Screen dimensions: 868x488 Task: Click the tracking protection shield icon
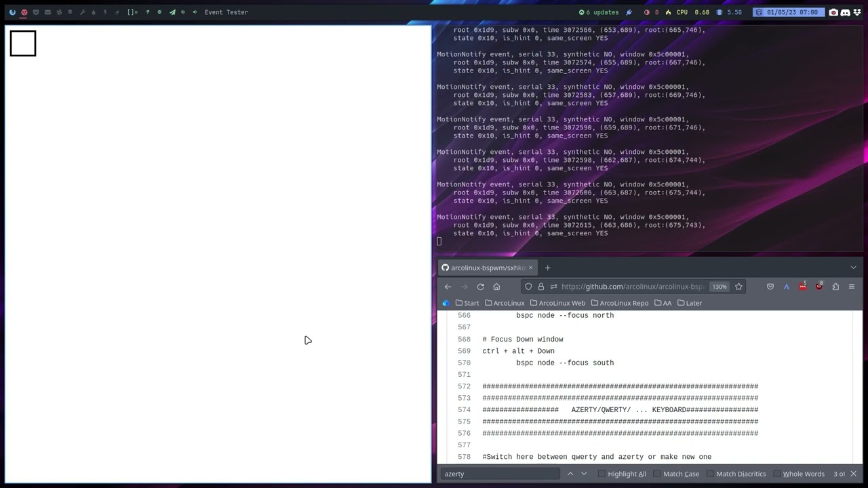528,287
